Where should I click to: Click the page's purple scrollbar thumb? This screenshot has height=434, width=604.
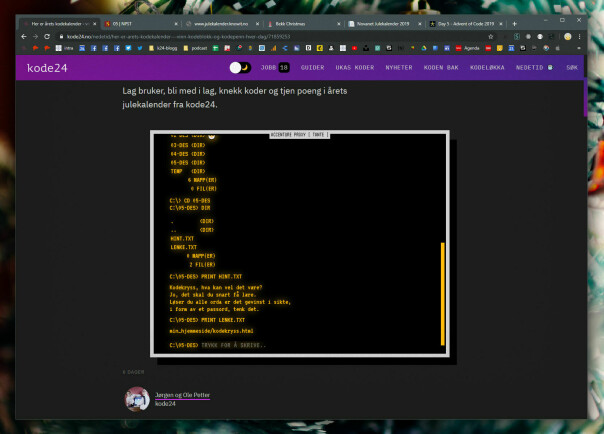click(585, 97)
